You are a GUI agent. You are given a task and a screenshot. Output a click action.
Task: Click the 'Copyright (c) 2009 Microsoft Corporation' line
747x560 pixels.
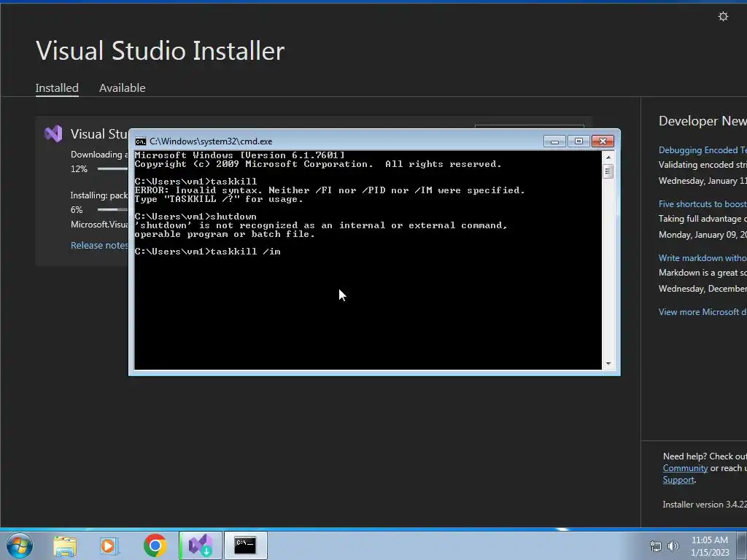(318, 164)
